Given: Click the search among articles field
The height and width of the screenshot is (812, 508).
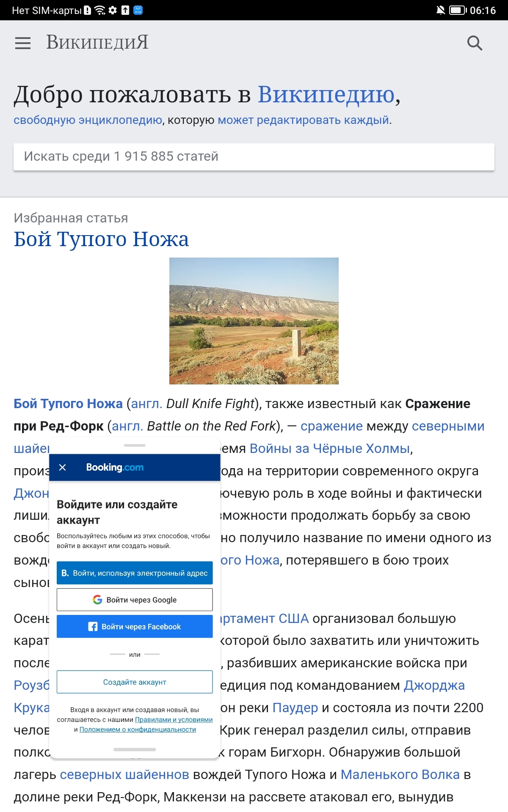Looking at the screenshot, I should pos(254,156).
